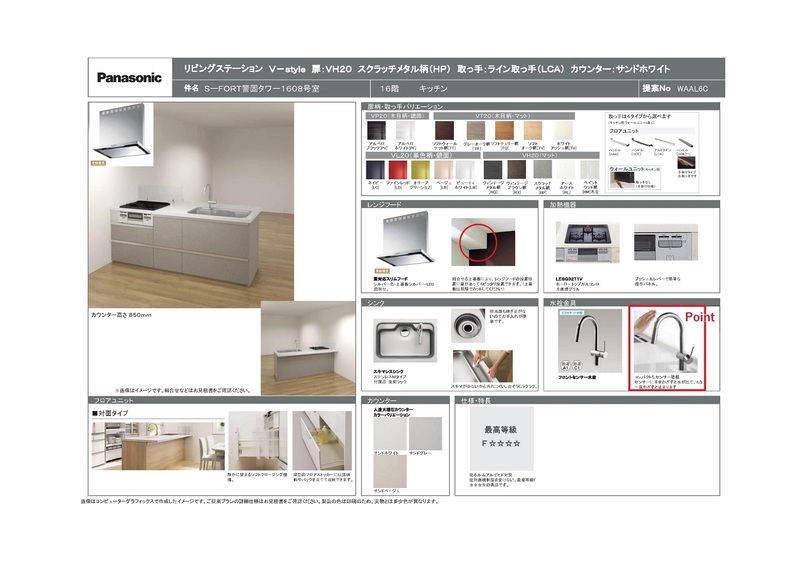Image resolution: width=800 pixels, height=566 pixels.
Task: Click the Panasonic logo
Action: tap(128, 77)
